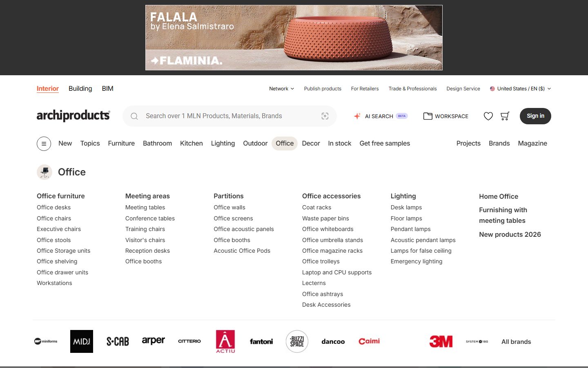
Task: Go to Projects
Action: click(468, 144)
